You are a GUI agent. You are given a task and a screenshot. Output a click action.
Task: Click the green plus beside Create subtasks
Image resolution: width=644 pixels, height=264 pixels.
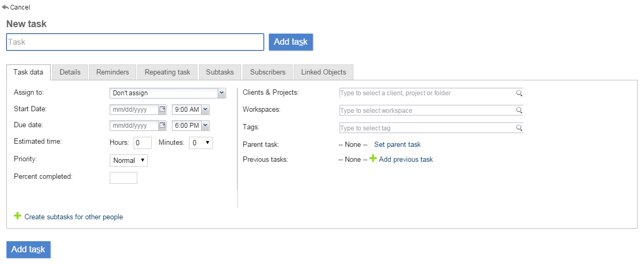pos(18,216)
